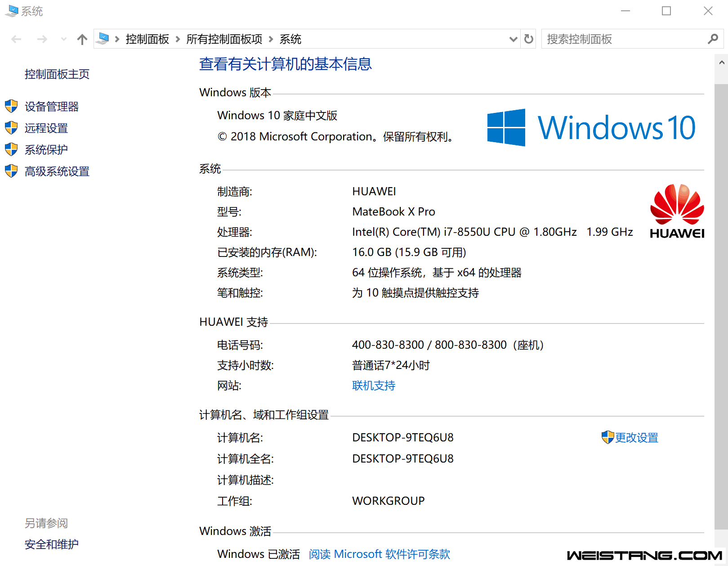Open 联机支持 website link
This screenshot has height=566, width=728.
tap(374, 386)
